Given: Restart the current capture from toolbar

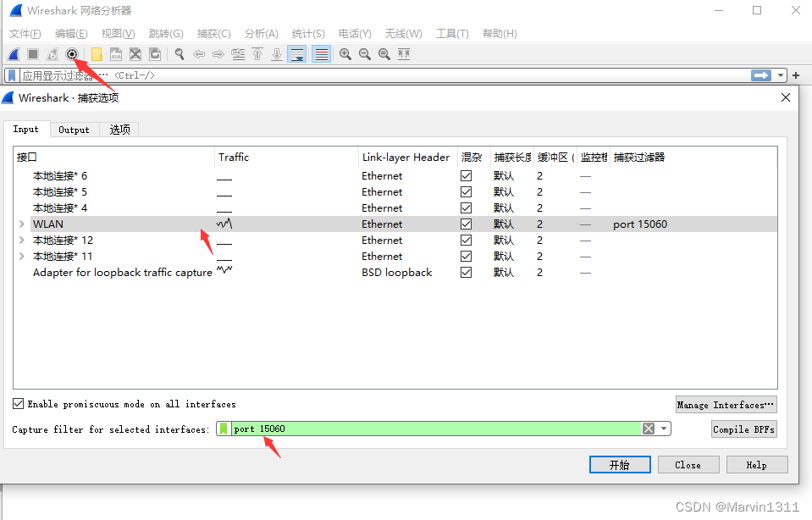Looking at the screenshot, I should [x=52, y=54].
